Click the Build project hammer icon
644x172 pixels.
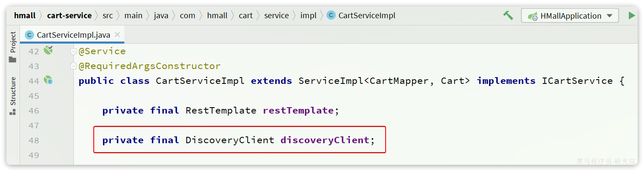pyautogui.click(x=508, y=15)
